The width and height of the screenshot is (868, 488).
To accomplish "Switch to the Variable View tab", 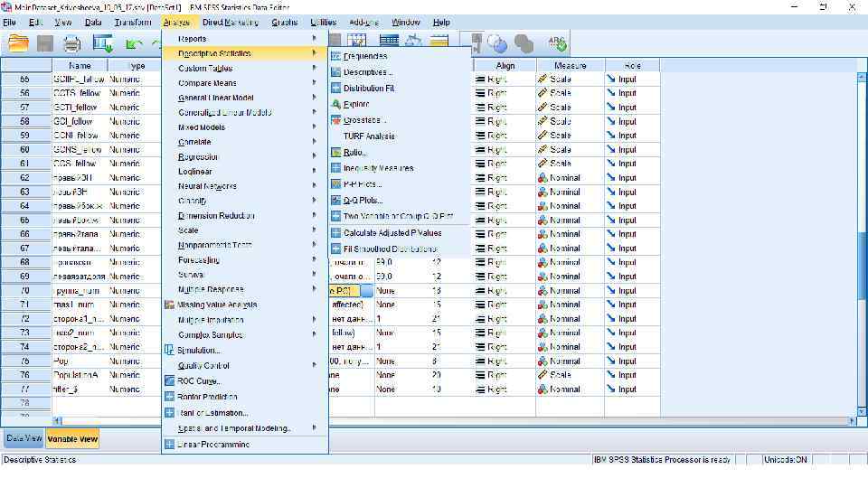I will pyautogui.click(x=72, y=439).
